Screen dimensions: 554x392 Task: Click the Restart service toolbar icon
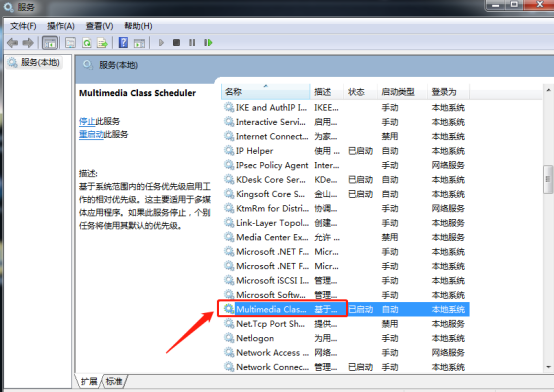point(208,43)
